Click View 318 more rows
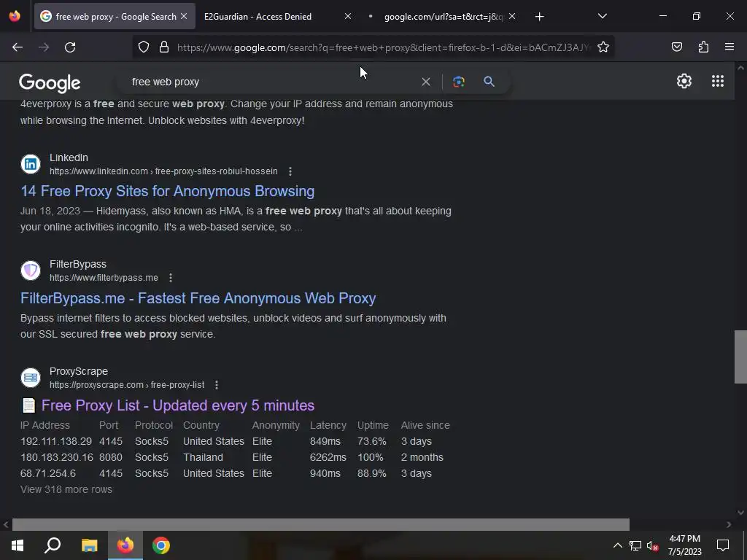Viewport: 747px width, 560px height. pyautogui.click(x=66, y=489)
